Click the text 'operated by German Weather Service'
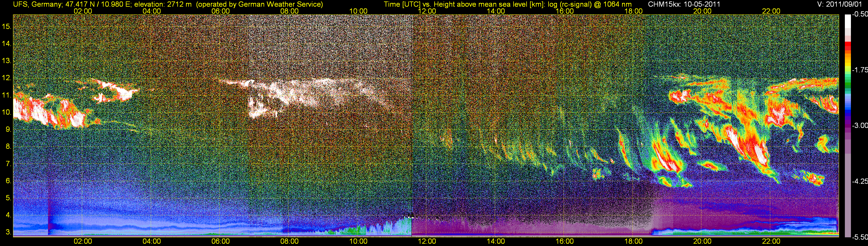Image resolution: width=868 pixels, height=246 pixels. [259, 4]
